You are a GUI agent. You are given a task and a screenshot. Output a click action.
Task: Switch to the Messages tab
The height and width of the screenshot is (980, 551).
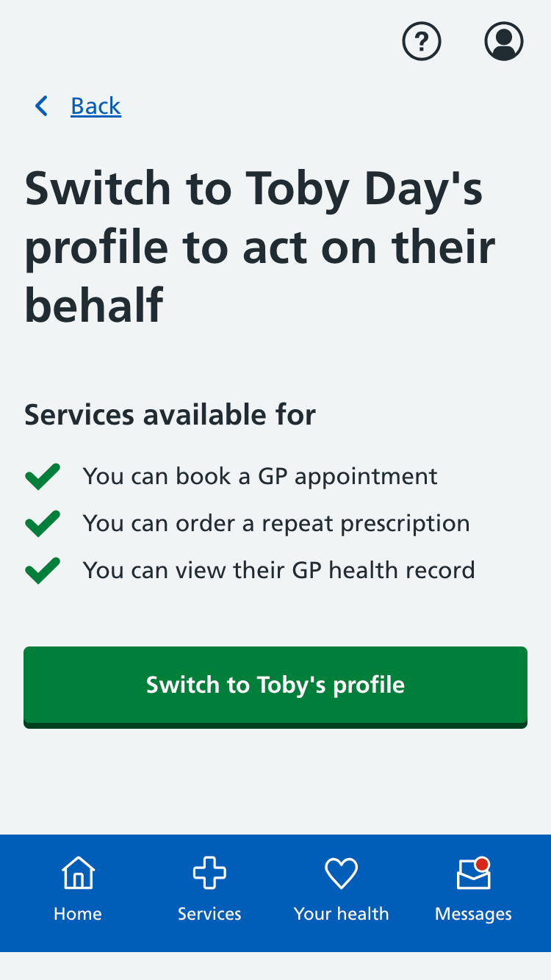(x=472, y=889)
